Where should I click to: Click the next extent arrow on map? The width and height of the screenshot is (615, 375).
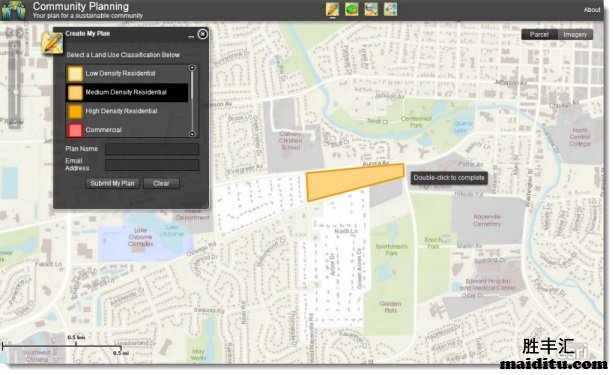pos(20,33)
